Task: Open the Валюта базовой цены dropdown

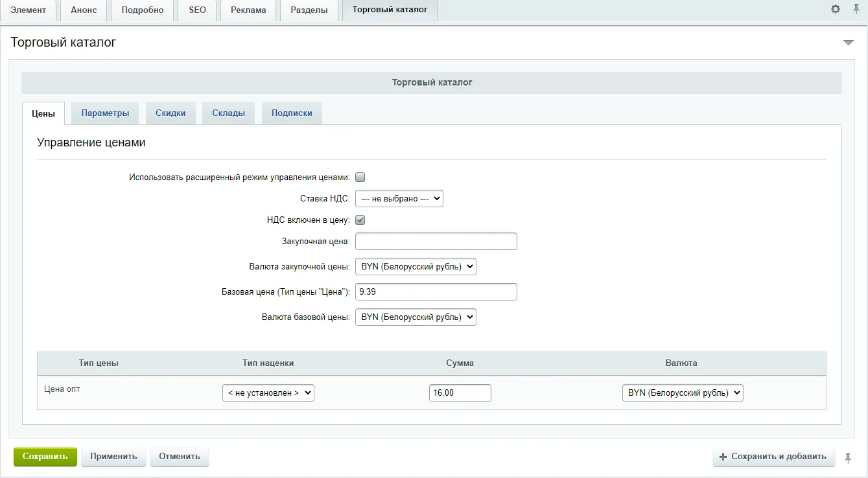Action: [416, 317]
